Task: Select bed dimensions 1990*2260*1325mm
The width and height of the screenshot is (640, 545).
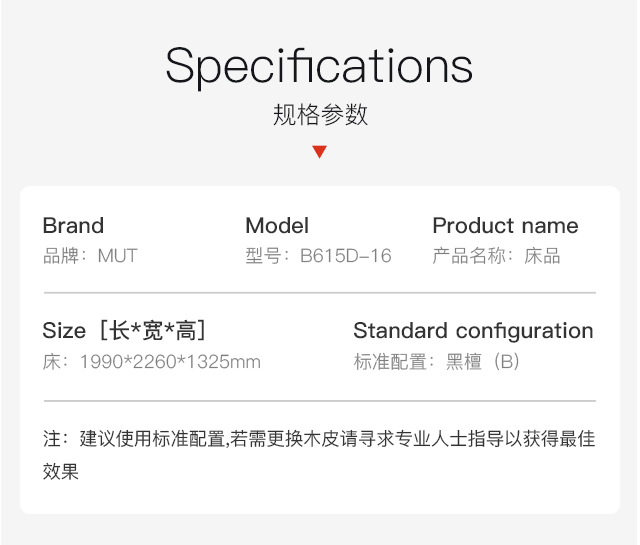Action: point(170,362)
